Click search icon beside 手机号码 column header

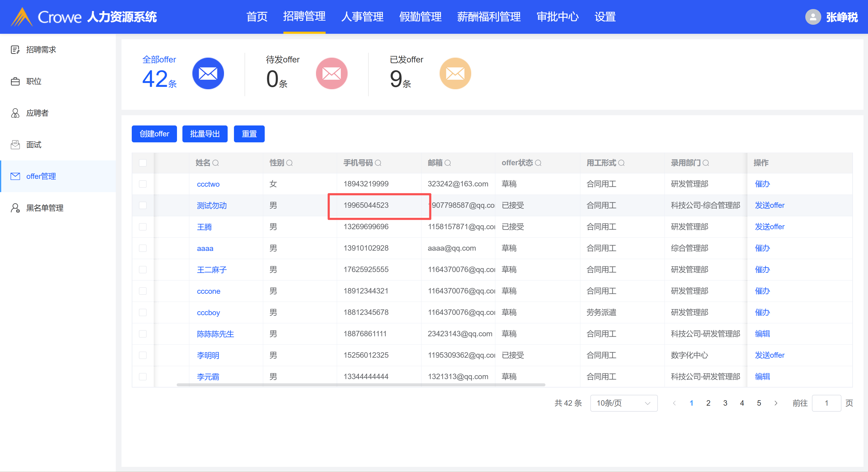point(378,163)
